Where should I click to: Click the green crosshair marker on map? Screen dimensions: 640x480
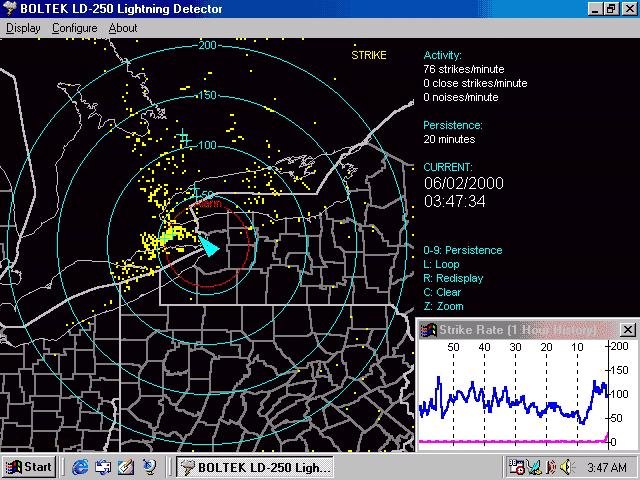click(182, 137)
